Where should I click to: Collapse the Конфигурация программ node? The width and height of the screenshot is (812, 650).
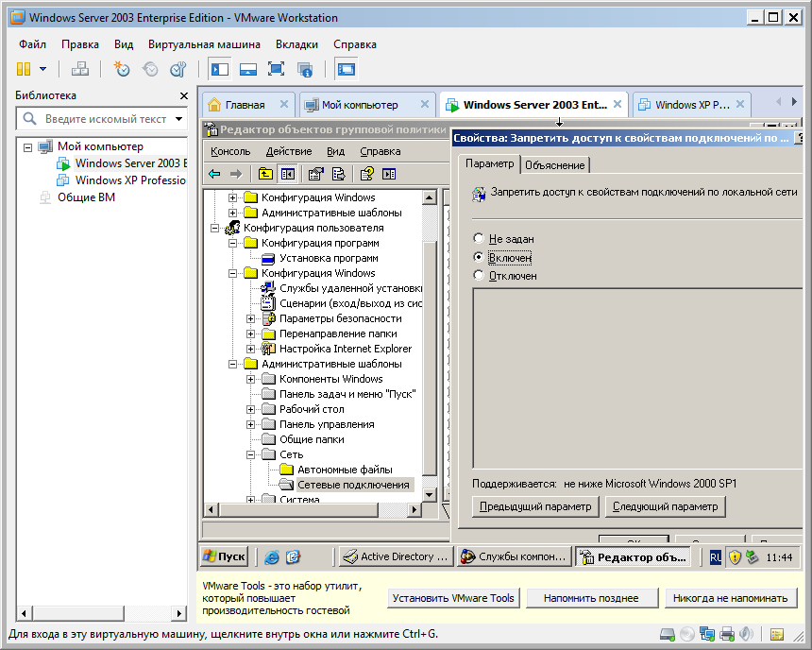(232, 243)
